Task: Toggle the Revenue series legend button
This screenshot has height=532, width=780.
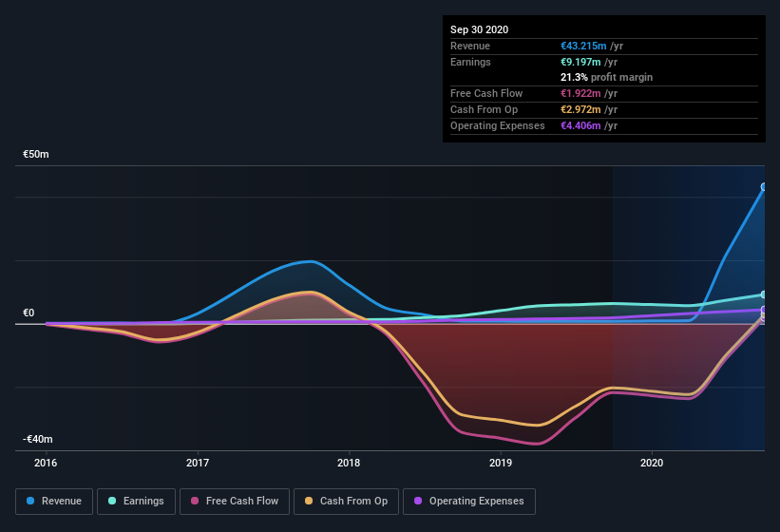Action: pos(54,502)
